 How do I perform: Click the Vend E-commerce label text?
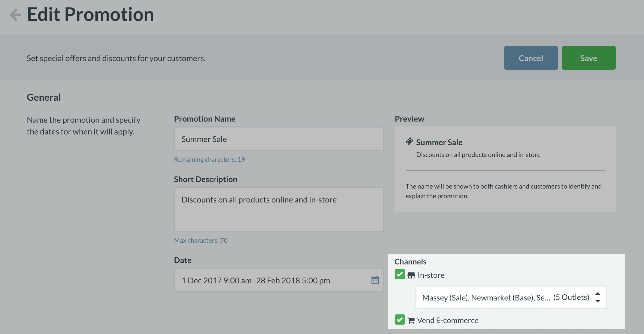448,320
